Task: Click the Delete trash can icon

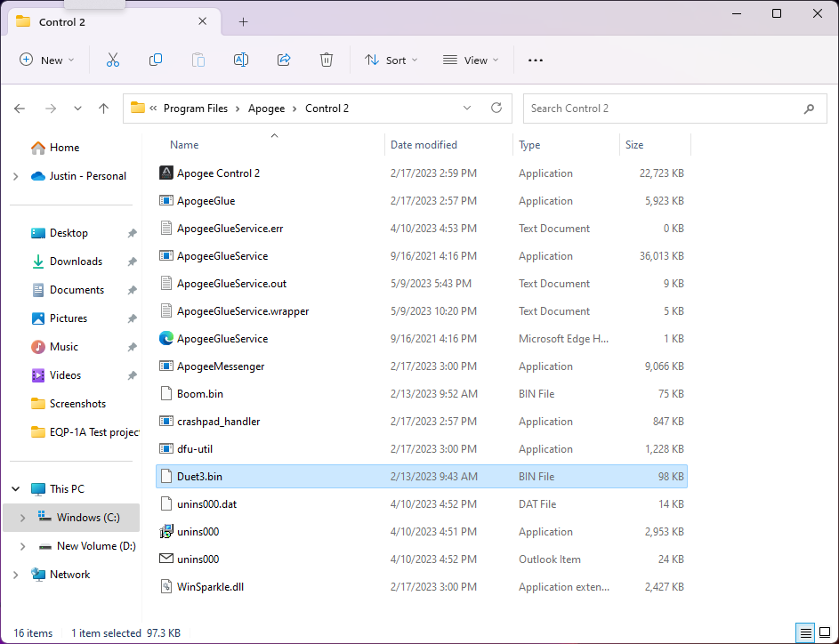Action: point(327,60)
